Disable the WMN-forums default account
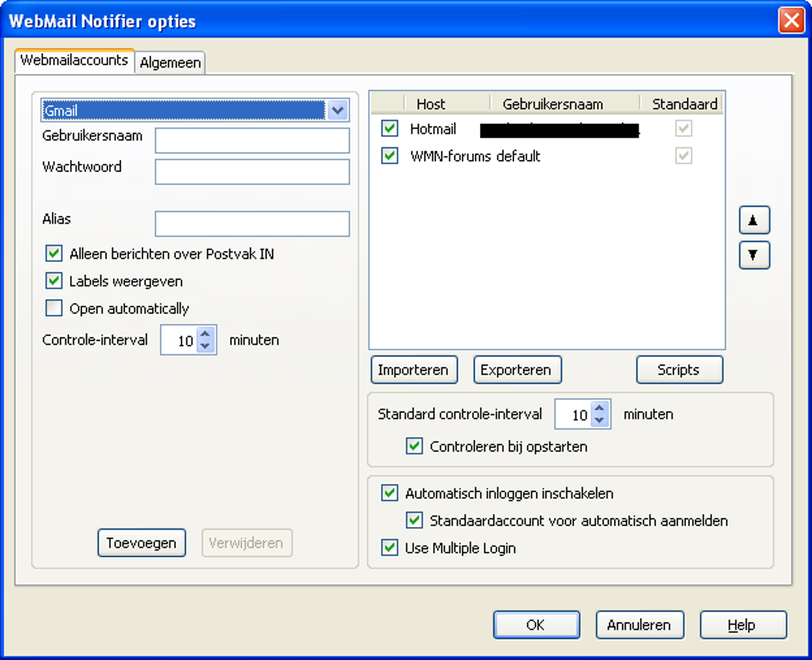Viewport: 812px width, 660px height. coord(389,155)
